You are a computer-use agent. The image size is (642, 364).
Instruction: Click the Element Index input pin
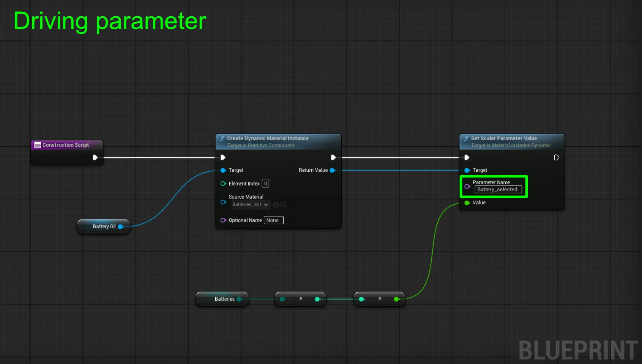(223, 184)
